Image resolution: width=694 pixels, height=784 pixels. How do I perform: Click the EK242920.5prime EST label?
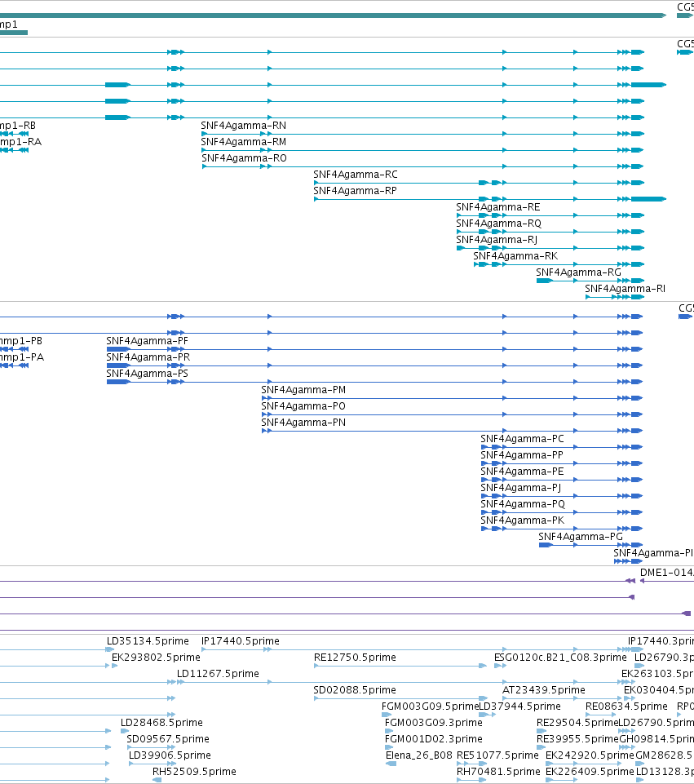click(x=590, y=755)
